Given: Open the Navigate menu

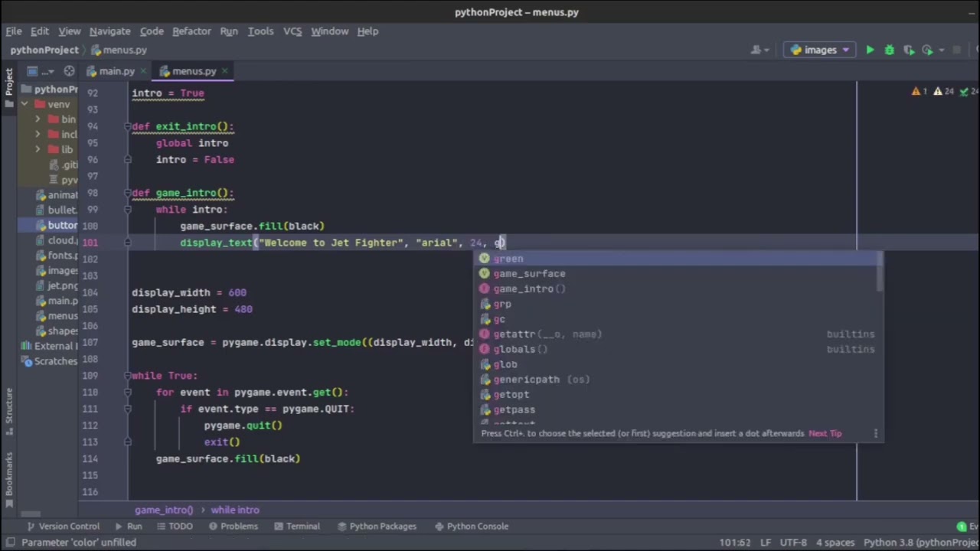Looking at the screenshot, I should [x=109, y=31].
